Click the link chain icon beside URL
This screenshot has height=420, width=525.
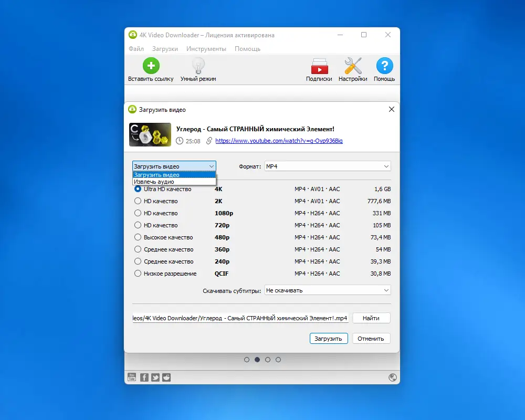209,141
